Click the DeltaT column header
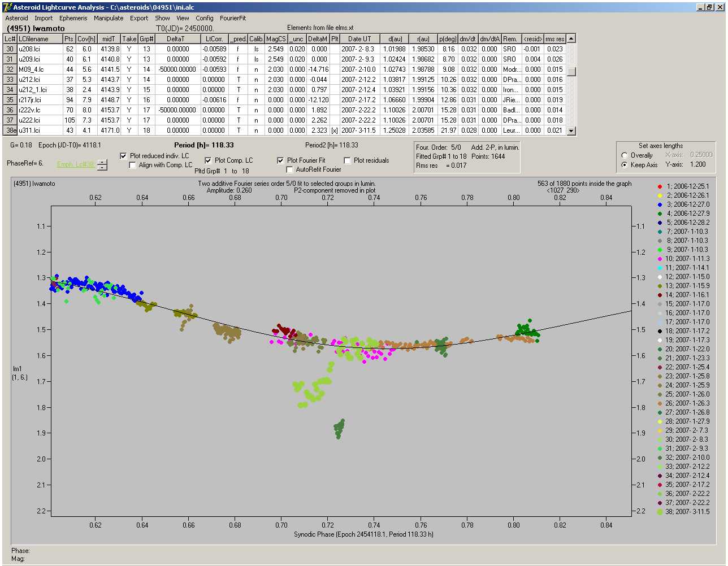 [x=178, y=39]
